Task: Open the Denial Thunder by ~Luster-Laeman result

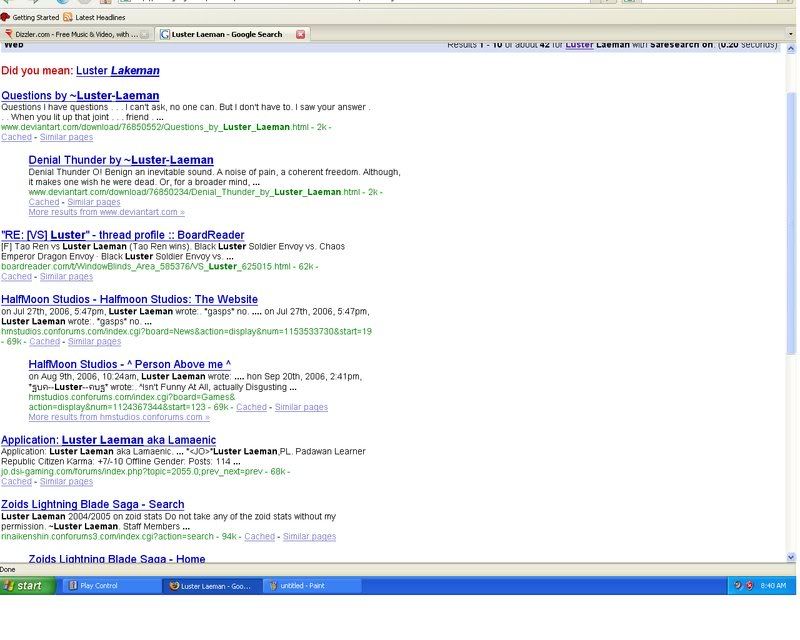Action: coord(121,160)
